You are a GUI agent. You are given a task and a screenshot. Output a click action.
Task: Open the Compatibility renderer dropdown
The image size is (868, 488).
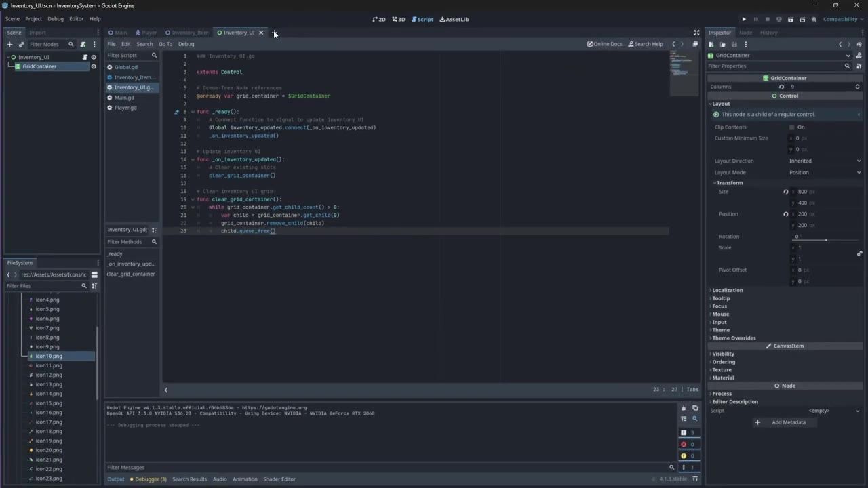click(x=842, y=19)
